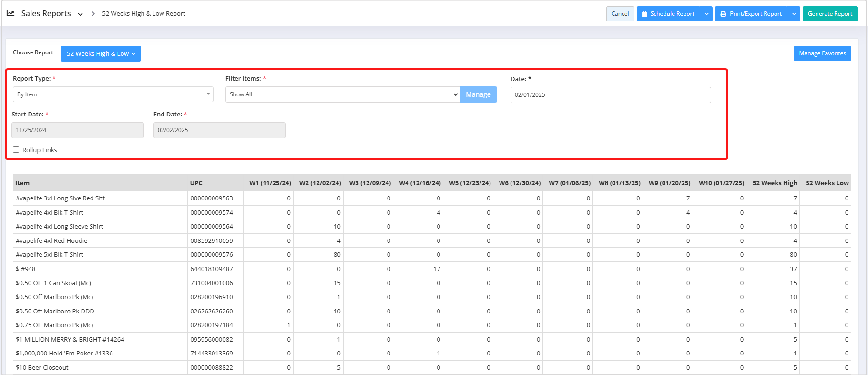Open the Print/Export Report dropdown arrow
This screenshot has height=375, width=868.
[x=794, y=14]
